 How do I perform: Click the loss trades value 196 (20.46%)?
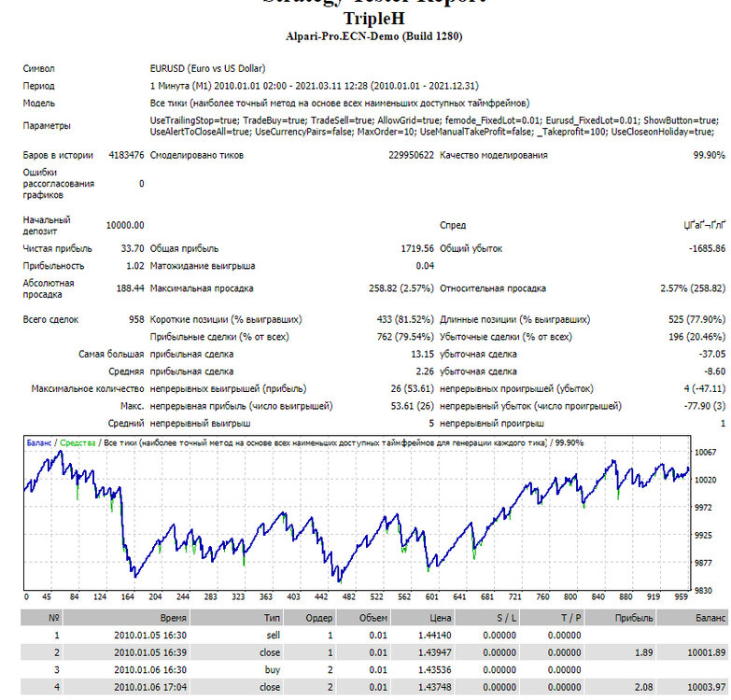(697, 337)
